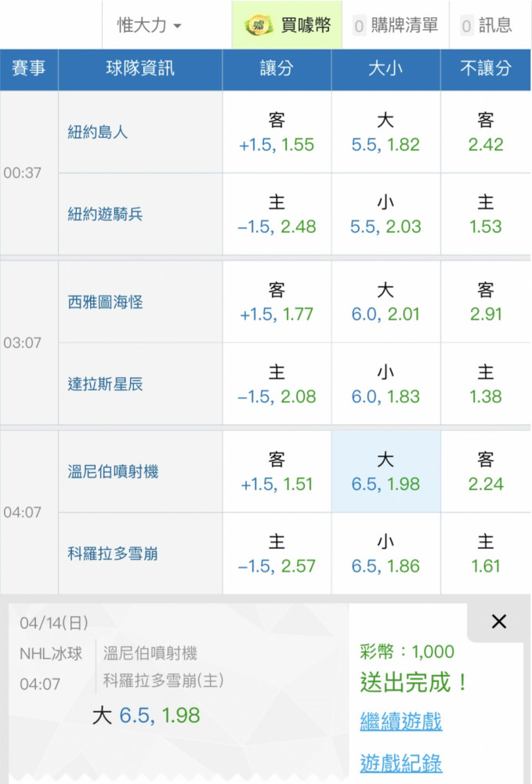This screenshot has height=784, width=532.
Task: Open the 惟大力 user dropdown
Action: click(x=150, y=25)
